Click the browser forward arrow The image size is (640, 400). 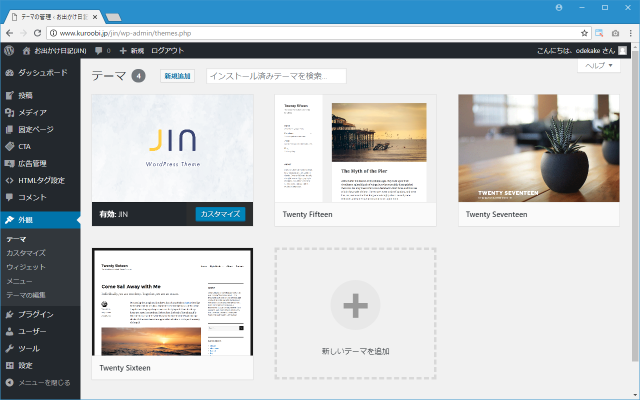[x=23, y=33]
